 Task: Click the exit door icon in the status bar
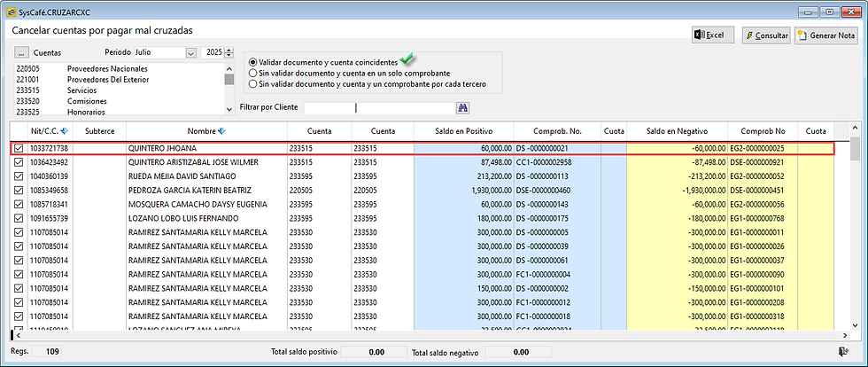844,351
